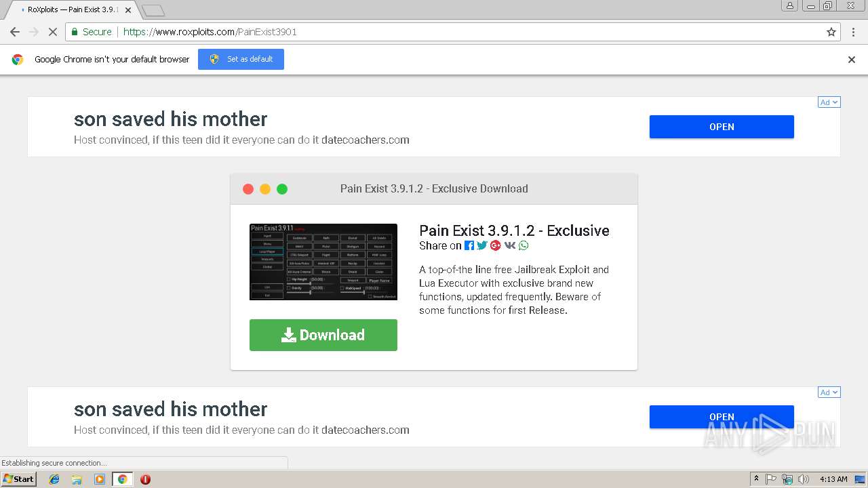
Task: Click the forward navigation arrow
Action: point(34,32)
